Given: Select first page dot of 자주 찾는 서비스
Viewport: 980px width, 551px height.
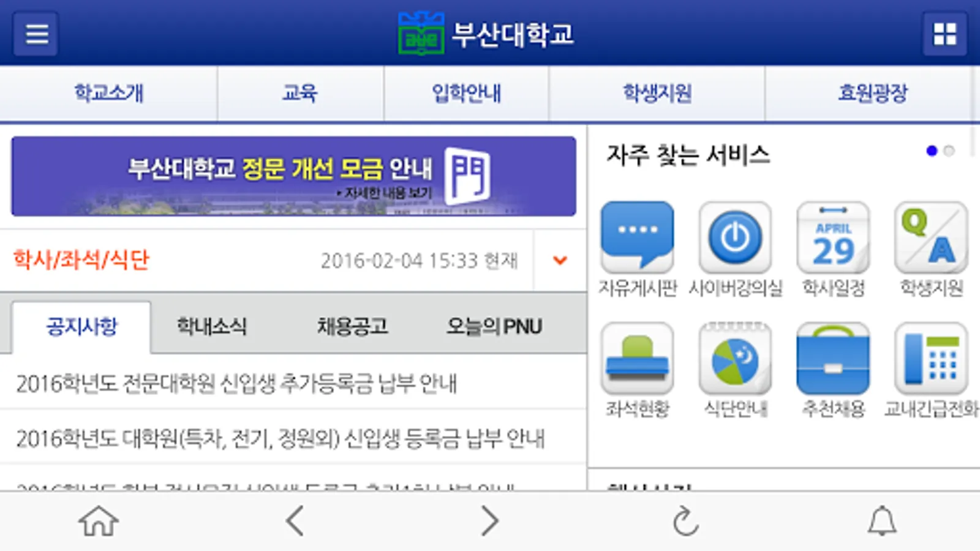Looking at the screenshot, I should (x=932, y=151).
